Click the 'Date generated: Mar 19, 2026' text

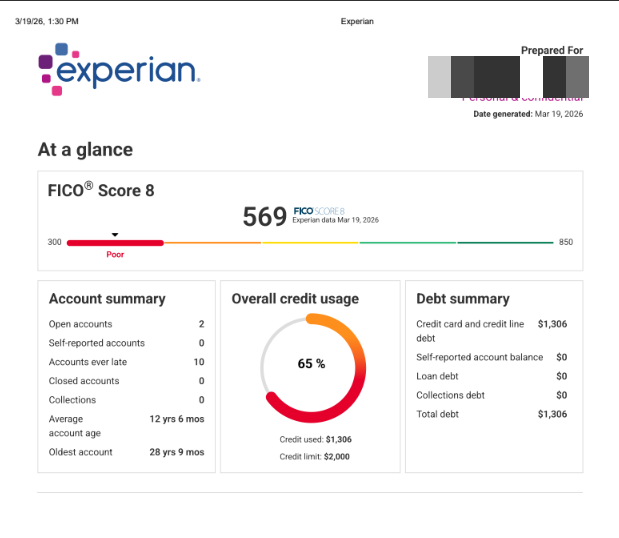528,114
